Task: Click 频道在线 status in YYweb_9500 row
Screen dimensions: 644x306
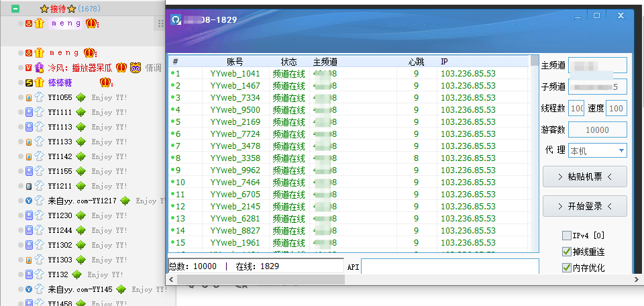Action: [288, 110]
